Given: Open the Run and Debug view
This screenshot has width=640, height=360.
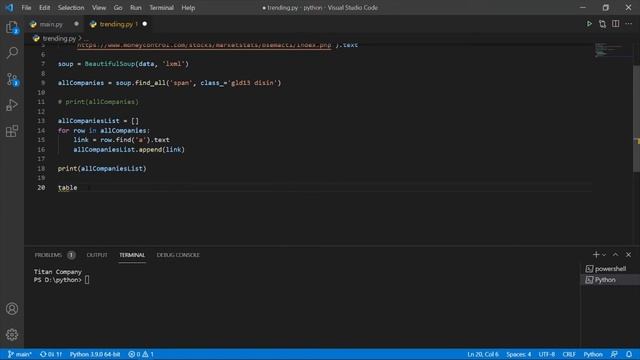Looking at the screenshot, I should pos(12,105).
